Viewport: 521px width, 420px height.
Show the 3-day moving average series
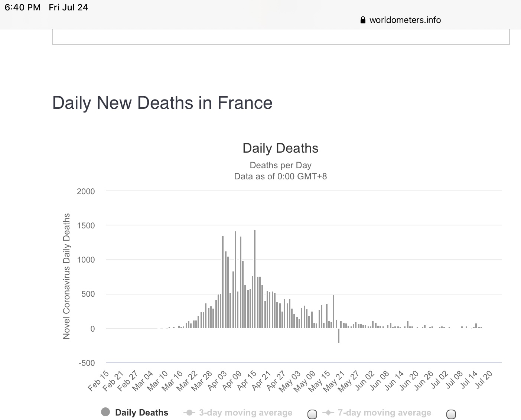click(x=245, y=413)
